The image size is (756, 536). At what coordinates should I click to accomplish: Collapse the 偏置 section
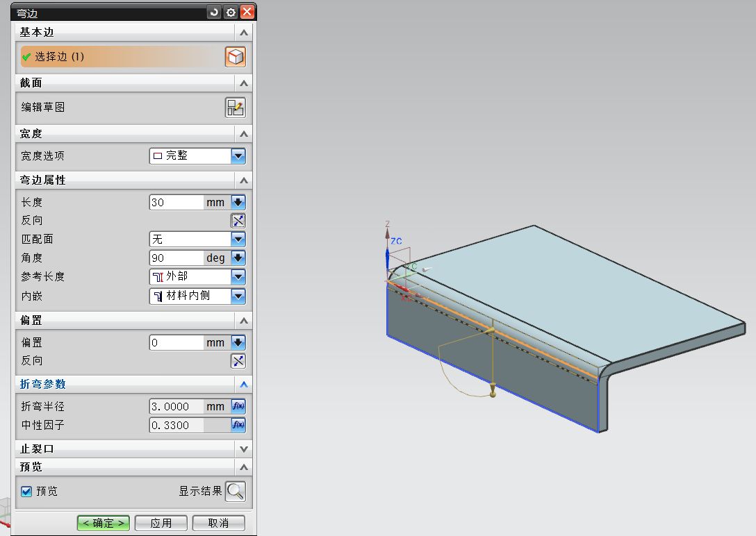pos(244,321)
